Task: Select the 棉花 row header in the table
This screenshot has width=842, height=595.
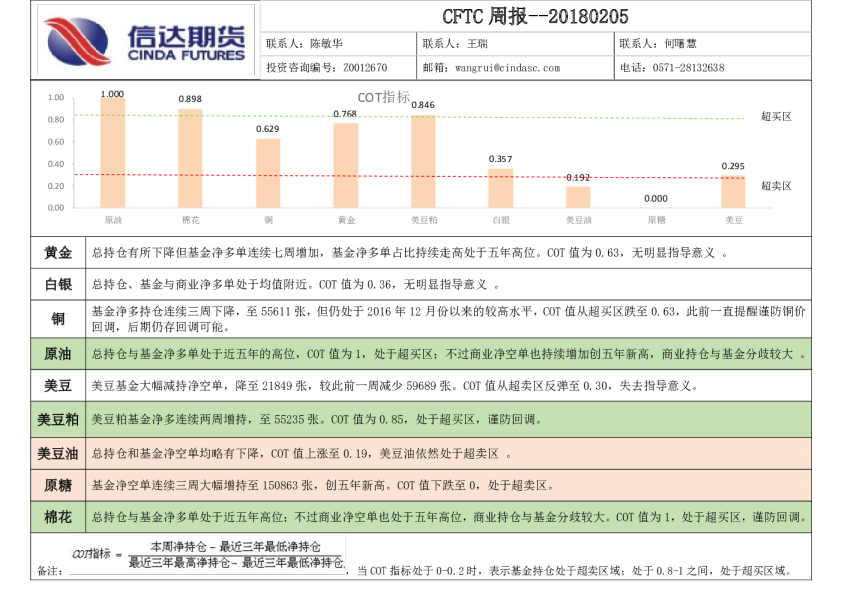Action: pos(58,517)
